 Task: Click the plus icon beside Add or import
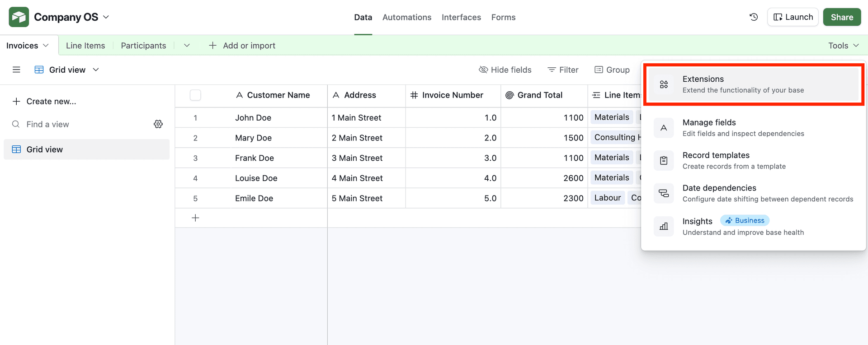(x=212, y=46)
